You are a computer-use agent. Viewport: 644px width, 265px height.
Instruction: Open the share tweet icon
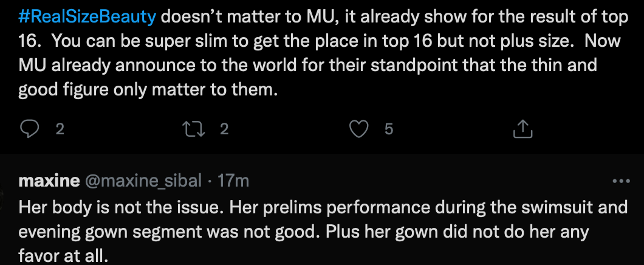pyautogui.click(x=522, y=128)
